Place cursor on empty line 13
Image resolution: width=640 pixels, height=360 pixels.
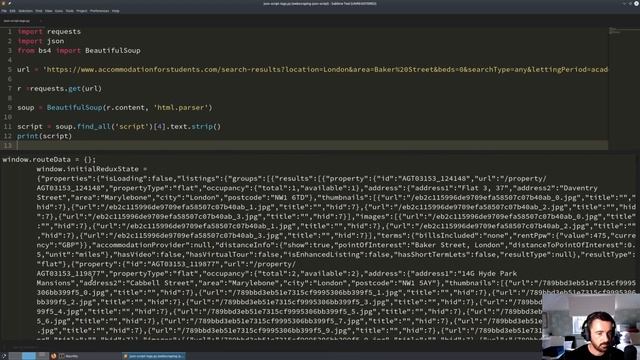click(x=312, y=145)
